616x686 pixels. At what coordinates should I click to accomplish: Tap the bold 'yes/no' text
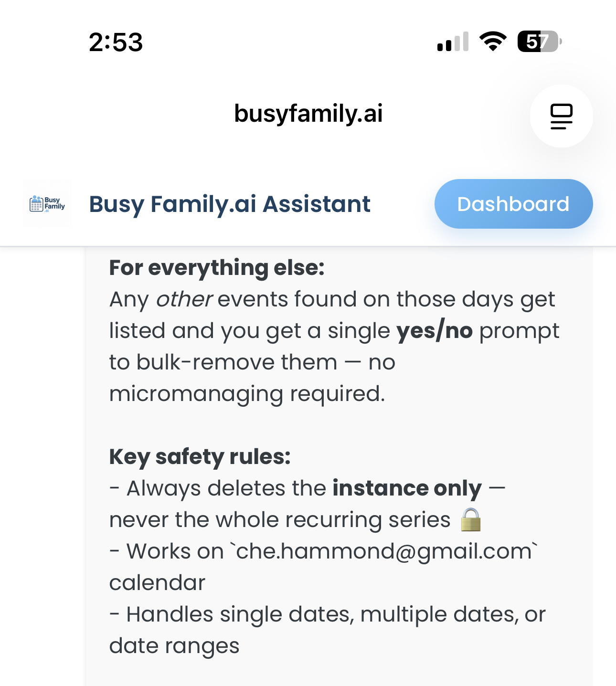tap(435, 331)
